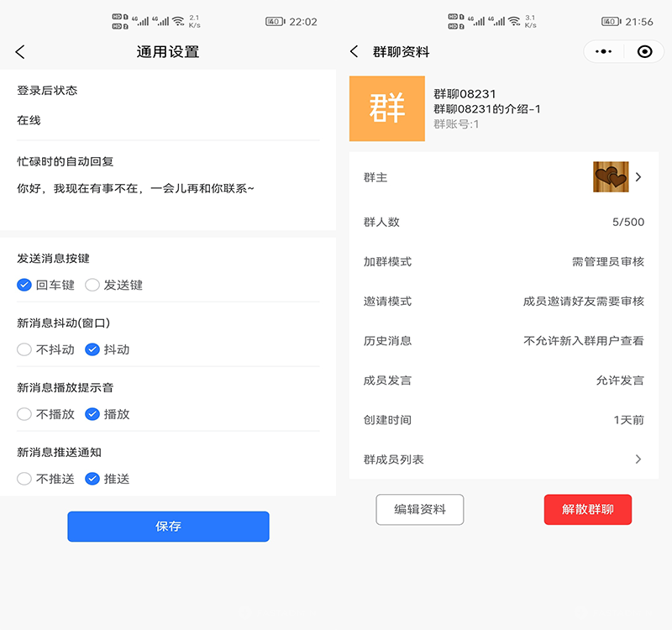
Task: Go back from 通用设置 page
Action: pyautogui.click(x=20, y=52)
